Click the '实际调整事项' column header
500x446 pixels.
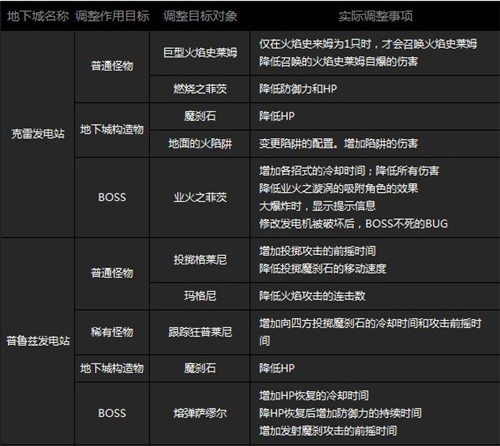pyautogui.click(x=375, y=16)
